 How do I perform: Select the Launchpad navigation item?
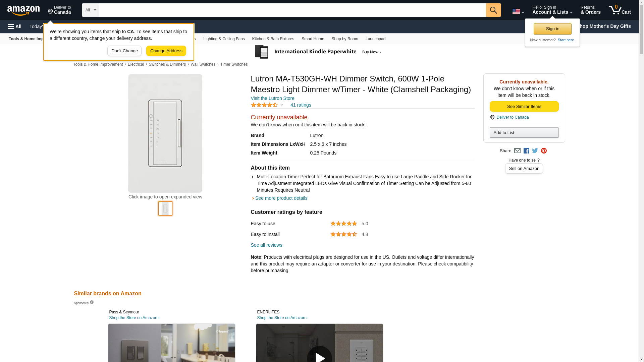pyautogui.click(x=375, y=39)
